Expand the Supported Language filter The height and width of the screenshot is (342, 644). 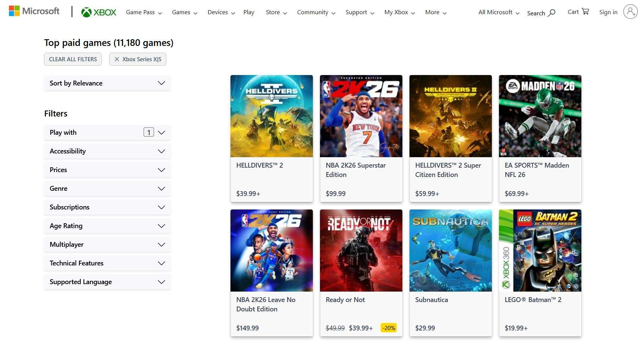click(107, 282)
